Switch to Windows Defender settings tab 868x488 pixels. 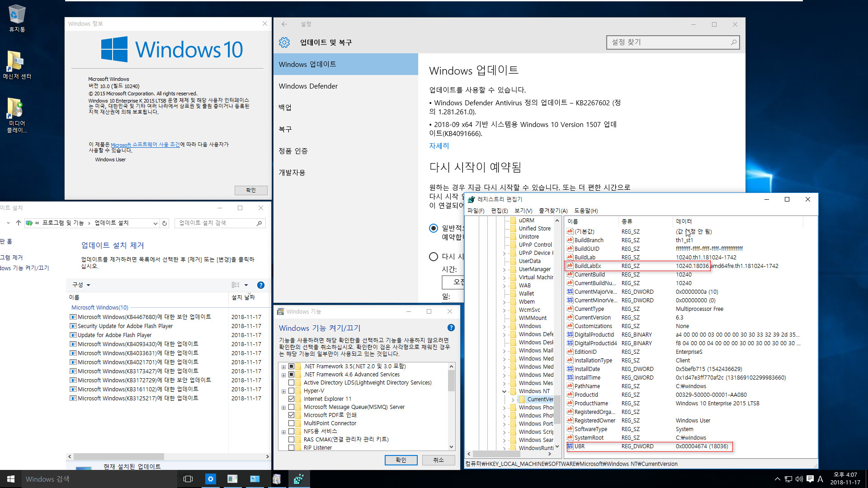[x=345, y=86]
